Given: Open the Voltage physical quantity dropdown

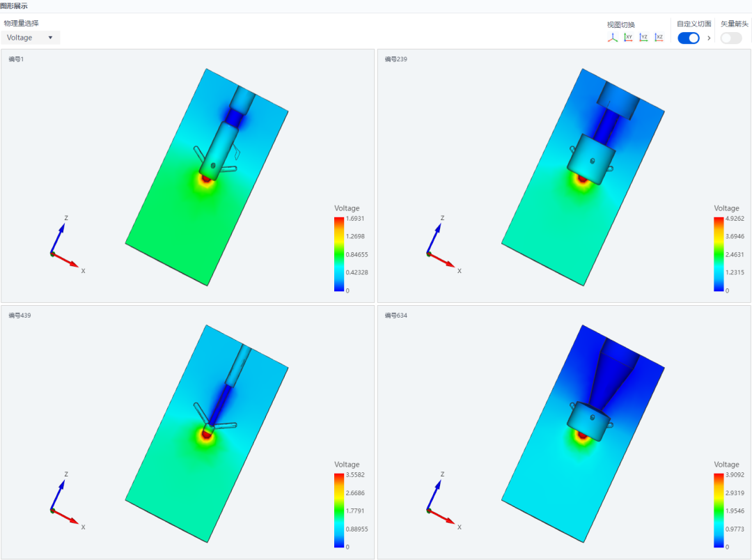Looking at the screenshot, I should (31, 38).
